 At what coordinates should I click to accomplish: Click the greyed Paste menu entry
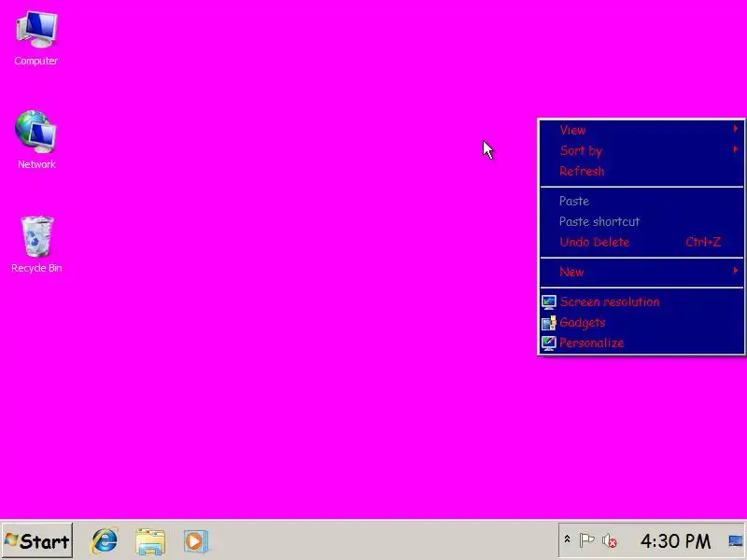(641, 201)
